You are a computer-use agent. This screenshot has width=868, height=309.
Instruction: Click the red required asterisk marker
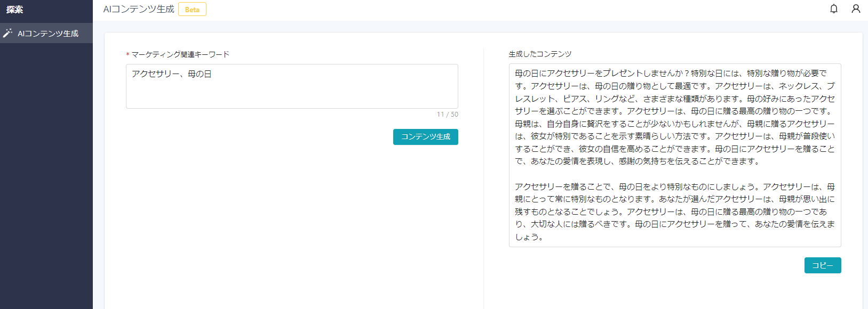coord(128,55)
